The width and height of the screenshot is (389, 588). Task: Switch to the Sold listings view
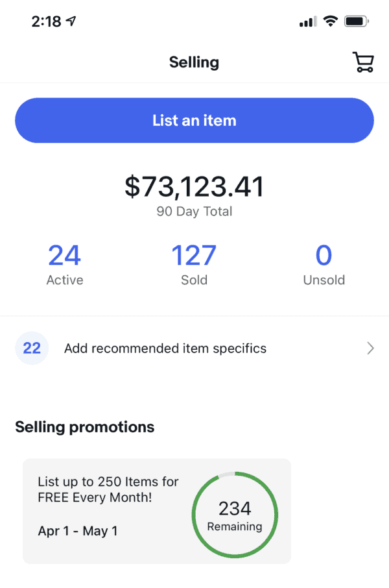pyautogui.click(x=194, y=262)
